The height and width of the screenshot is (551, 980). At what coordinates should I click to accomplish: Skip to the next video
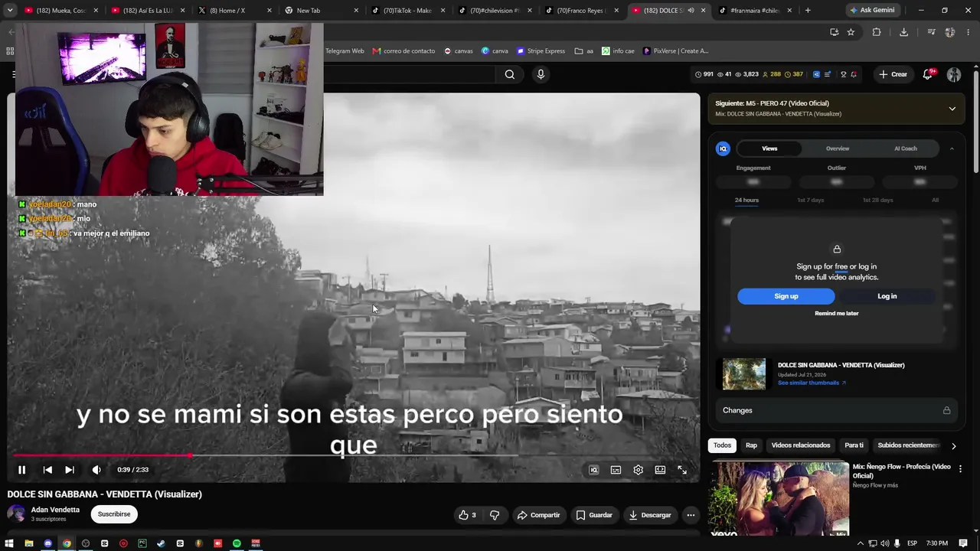70,470
